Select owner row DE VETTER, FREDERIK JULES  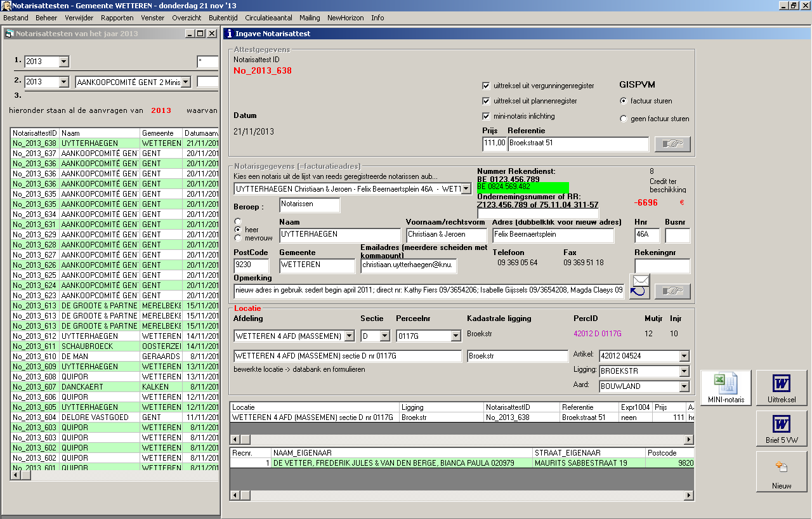462,463
